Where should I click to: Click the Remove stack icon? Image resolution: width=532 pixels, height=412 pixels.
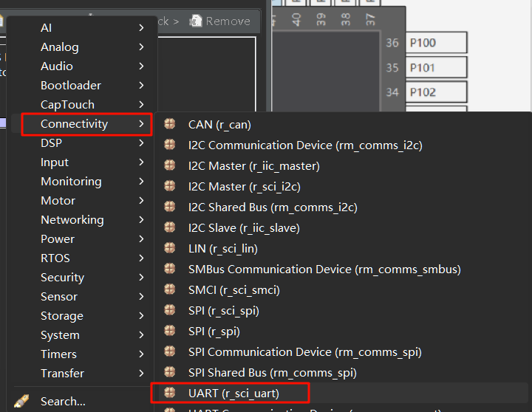(195, 21)
